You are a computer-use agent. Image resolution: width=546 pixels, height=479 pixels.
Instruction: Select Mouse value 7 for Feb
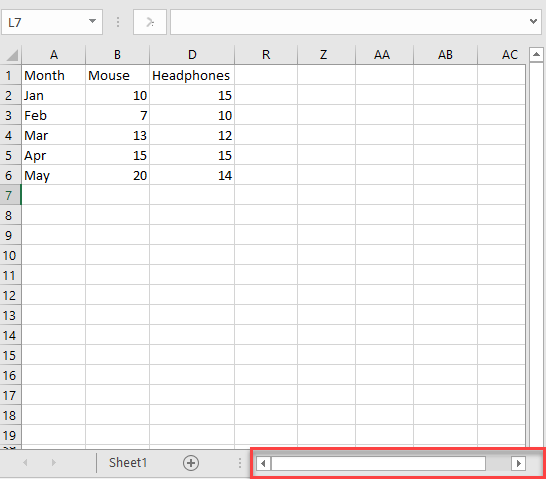117,115
